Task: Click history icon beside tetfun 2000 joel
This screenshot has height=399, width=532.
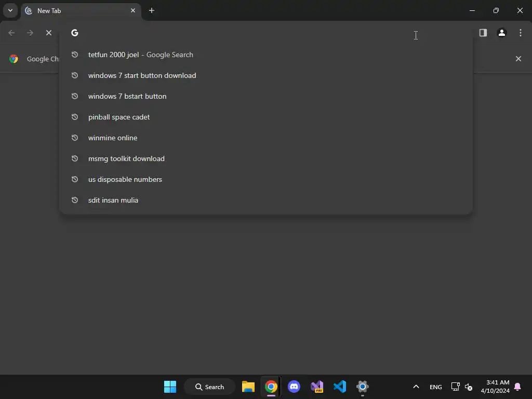Action: coord(75,55)
